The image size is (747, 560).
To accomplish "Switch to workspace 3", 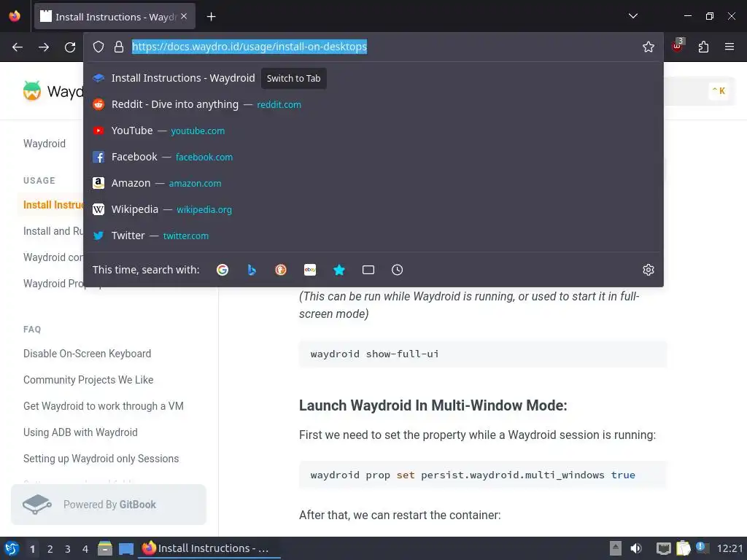I will coord(68,549).
